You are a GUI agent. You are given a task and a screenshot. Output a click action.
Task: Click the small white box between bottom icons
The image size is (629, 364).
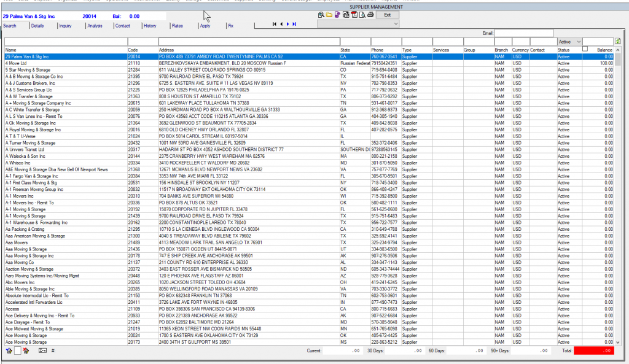coord(18,350)
